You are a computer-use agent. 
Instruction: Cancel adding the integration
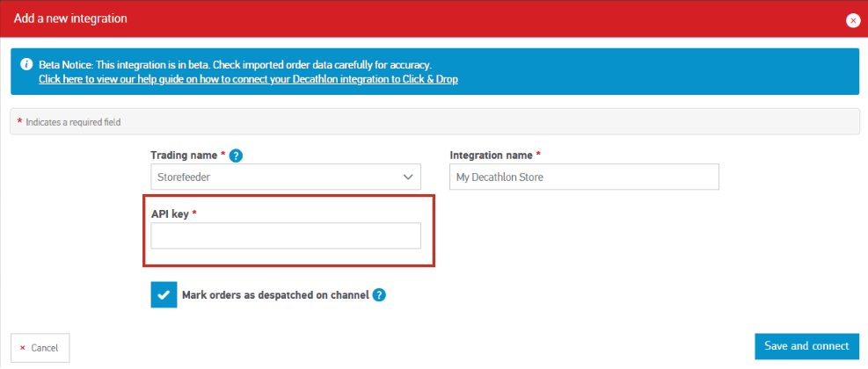point(40,348)
